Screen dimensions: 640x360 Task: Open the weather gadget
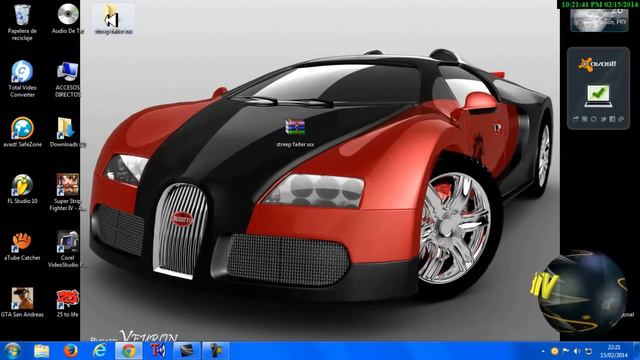tap(599, 19)
